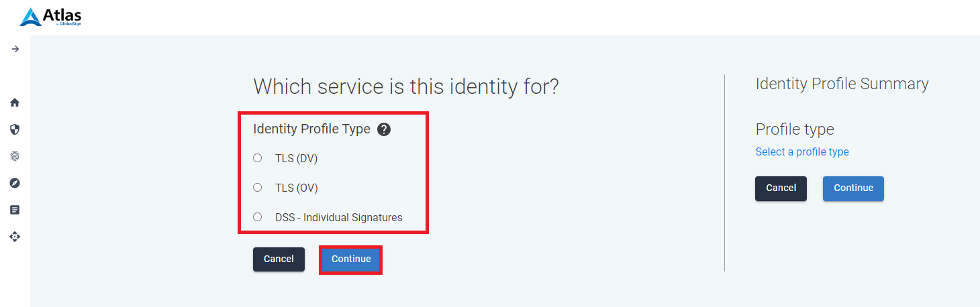Screen dimensions: 980x307
Task: Click the compass icon in sidebar
Action: [15, 183]
